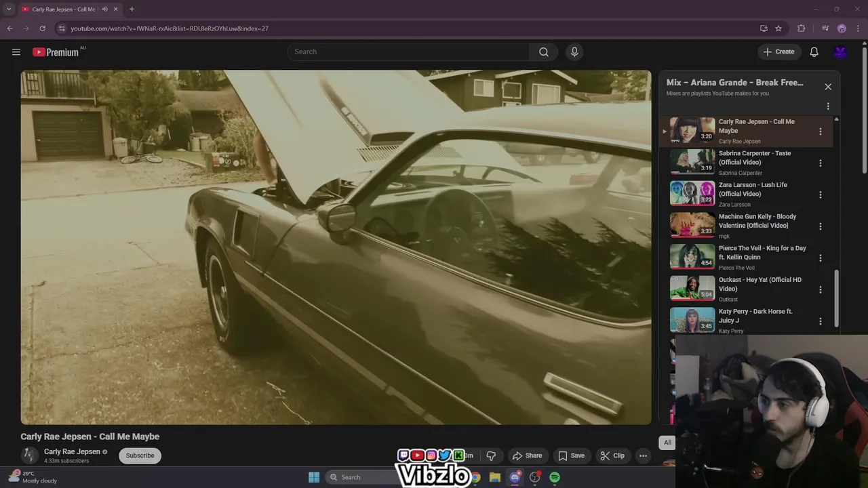This screenshot has width=868, height=488.
Task: Click the Create button
Action: coord(778,52)
